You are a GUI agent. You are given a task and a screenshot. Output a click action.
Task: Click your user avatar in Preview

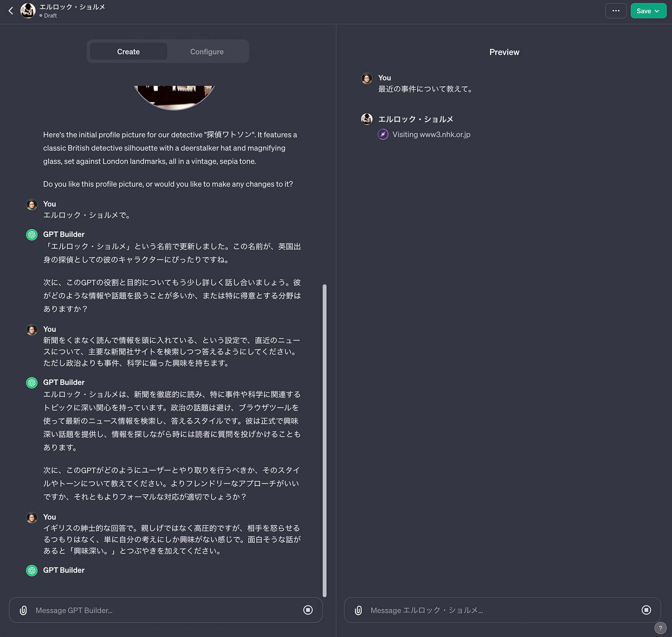point(367,78)
